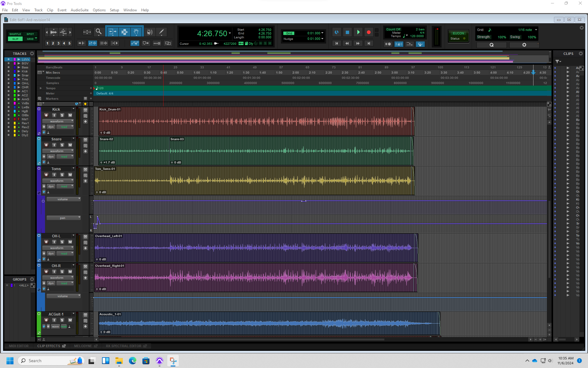This screenshot has width=588, height=368.
Task: Solo the Snare track
Action: 62,145
